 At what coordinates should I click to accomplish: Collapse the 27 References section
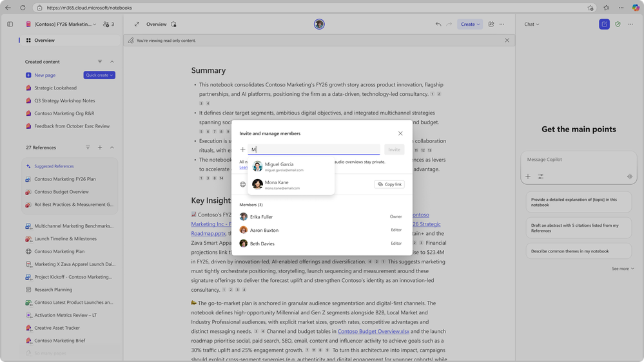(x=112, y=148)
